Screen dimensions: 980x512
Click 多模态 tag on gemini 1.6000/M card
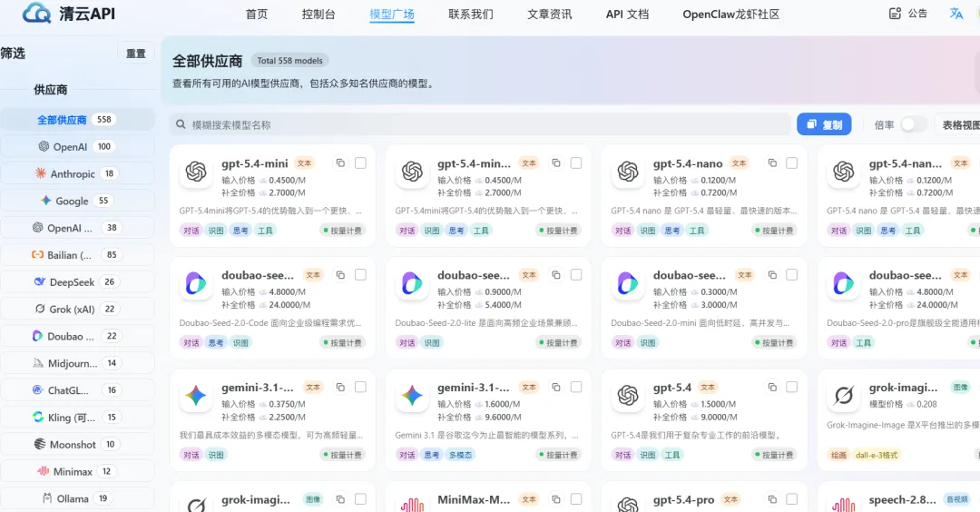coord(460,455)
